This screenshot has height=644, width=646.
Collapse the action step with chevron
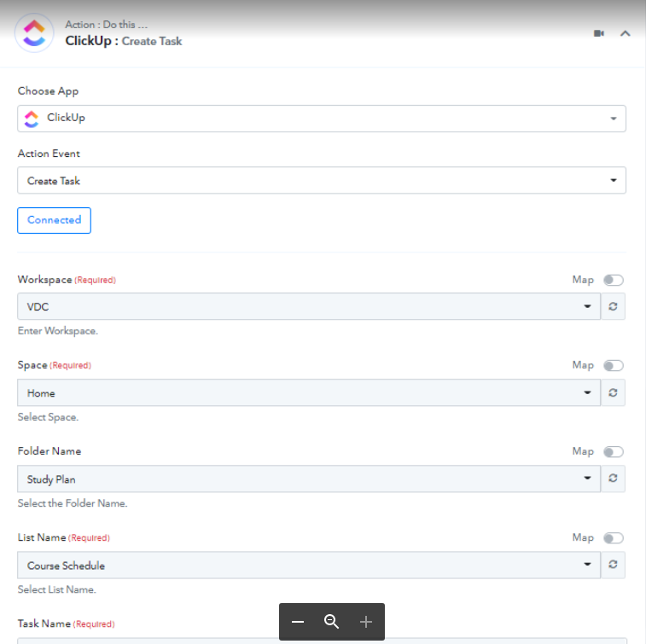coord(625,33)
